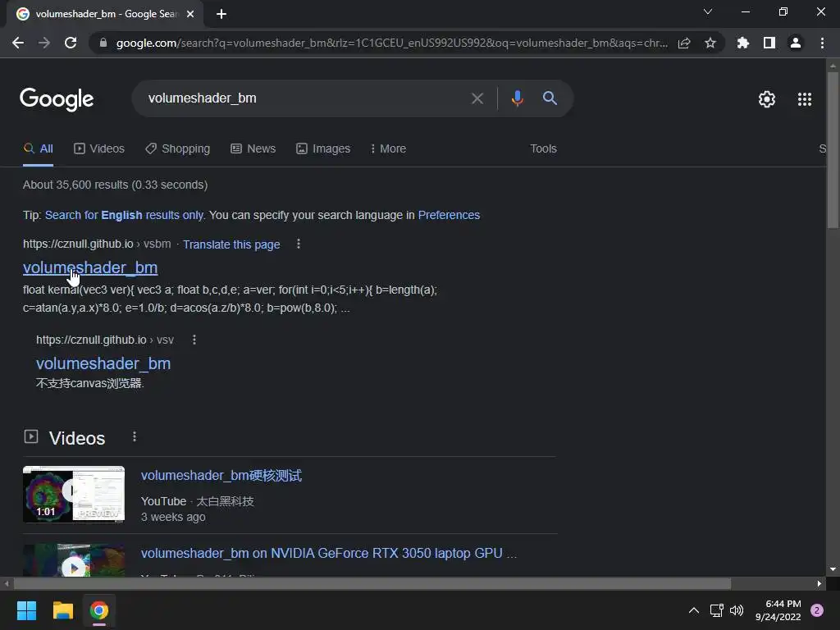Open volumeshader_bm硬核测试 video link
840x630 pixels.
pyautogui.click(x=221, y=476)
